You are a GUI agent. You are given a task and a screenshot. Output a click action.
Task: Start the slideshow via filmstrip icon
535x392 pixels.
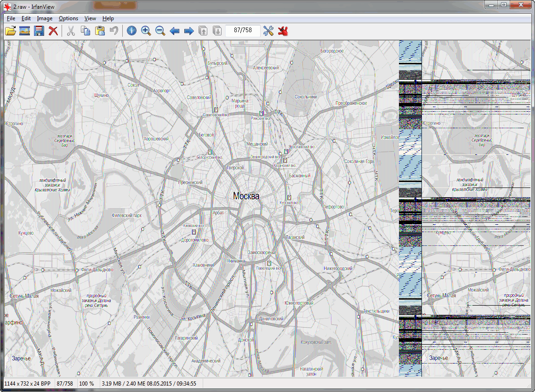pyautogui.click(x=24, y=31)
